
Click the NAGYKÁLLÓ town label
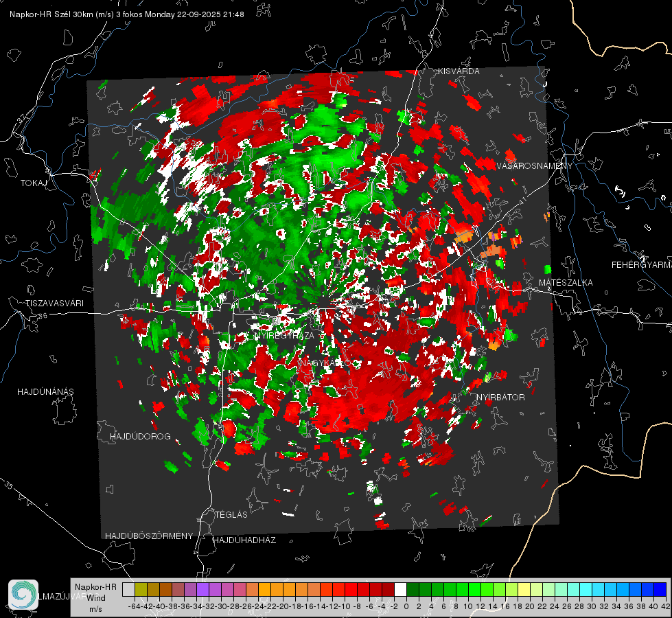(x=325, y=363)
